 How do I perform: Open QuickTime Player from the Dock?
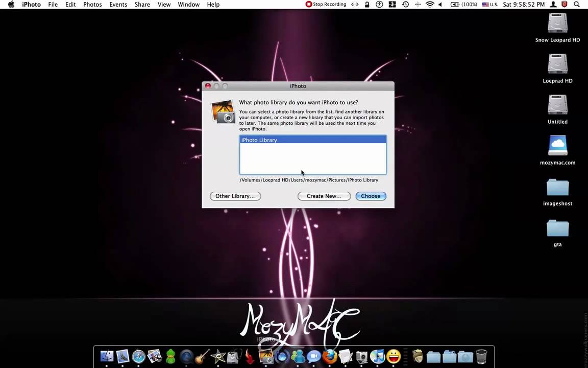(x=186, y=356)
